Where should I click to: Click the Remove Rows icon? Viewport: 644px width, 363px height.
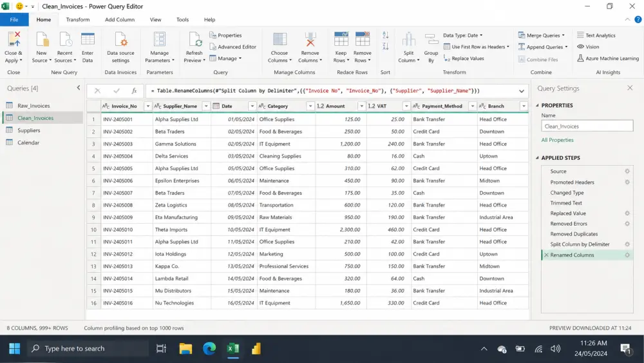tap(362, 39)
